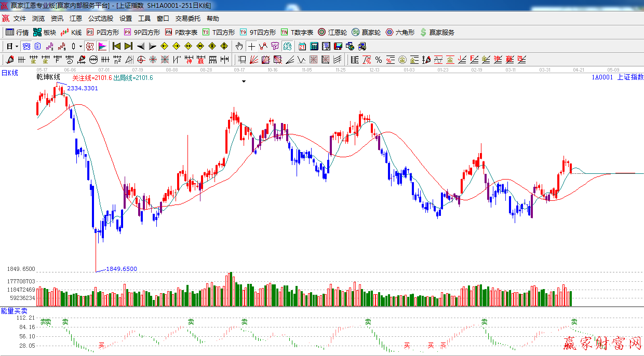This screenshot has width=644, height=356.
Task: Open the 公式选股 menu
Action: pyautogui.click(x=100, y=18)
